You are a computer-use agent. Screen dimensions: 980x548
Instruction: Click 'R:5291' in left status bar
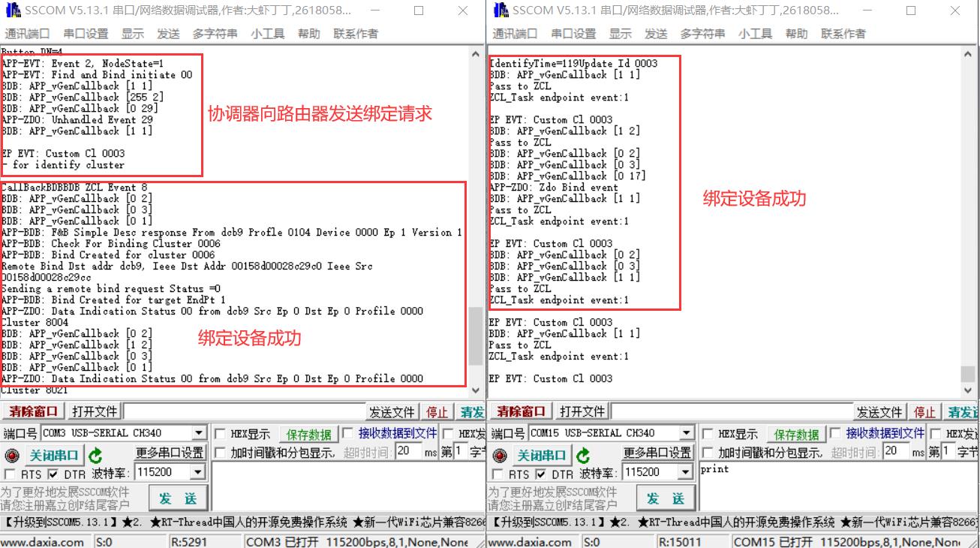click(x=190, y=542)
